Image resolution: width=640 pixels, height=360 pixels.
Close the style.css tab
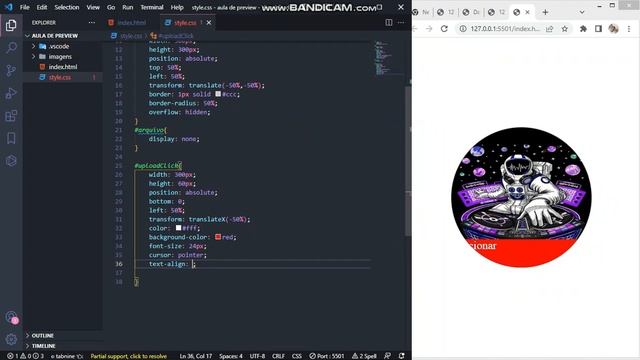[209, 22]
